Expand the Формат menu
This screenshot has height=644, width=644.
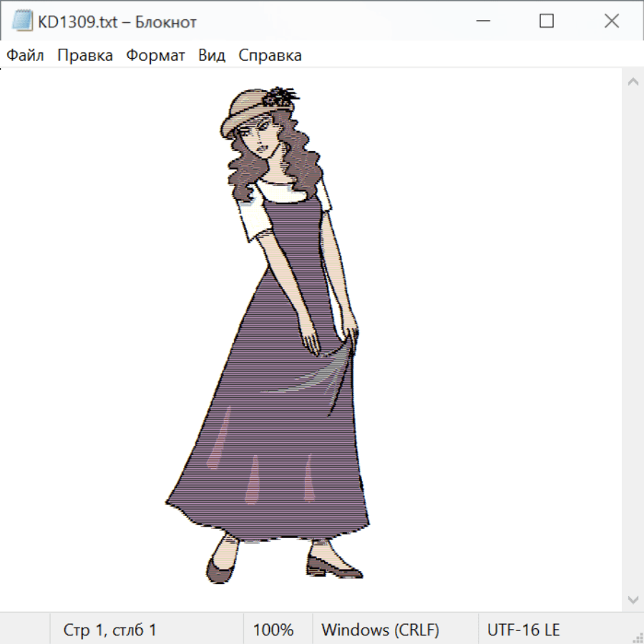pos(155,56)
